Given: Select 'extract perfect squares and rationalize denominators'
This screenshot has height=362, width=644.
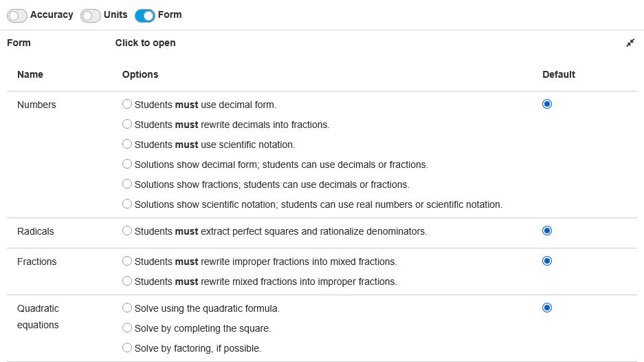Looking at the screenshot, I should point(126,231).
